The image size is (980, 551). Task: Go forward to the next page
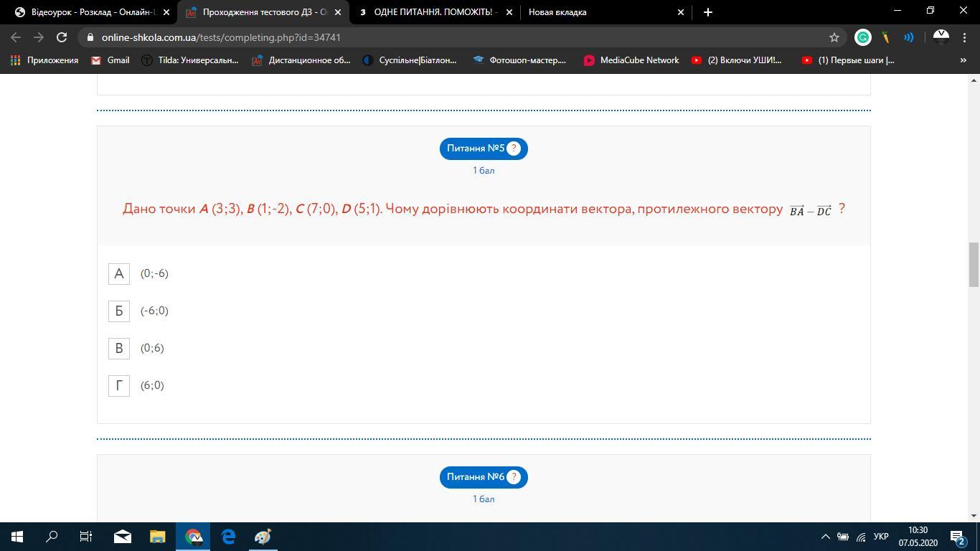pyautogui.click(x=39, y=37)
